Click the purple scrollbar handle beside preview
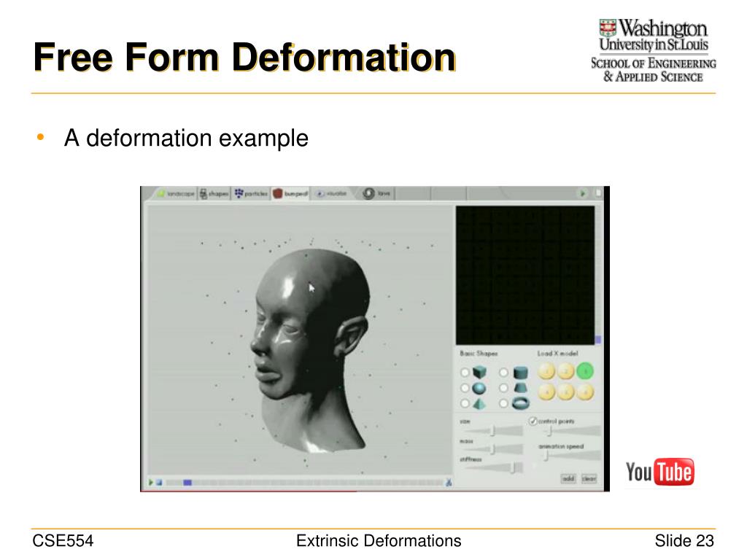The image size is (747, 560). click(x=598, y=340)
